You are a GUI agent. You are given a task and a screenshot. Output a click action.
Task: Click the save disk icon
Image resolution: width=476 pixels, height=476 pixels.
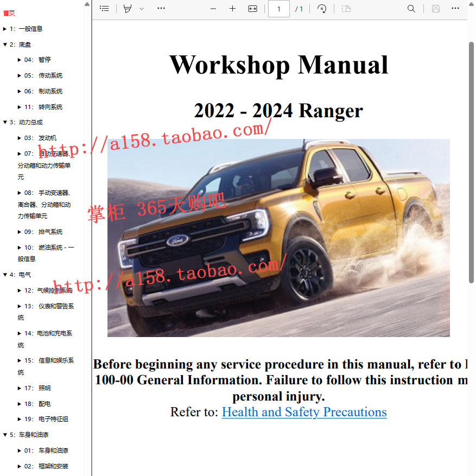click(436, 9)
